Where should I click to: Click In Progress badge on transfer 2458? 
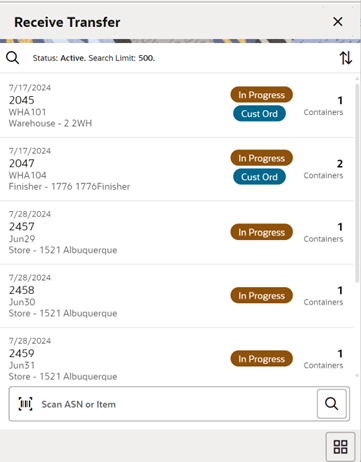point(261,296)
